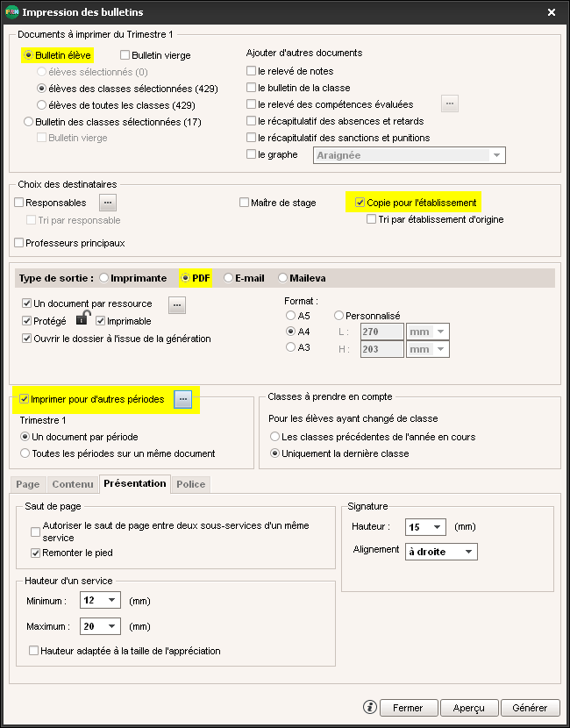Screen dimensions: 570x728
Task: Switch to the Présentation tab
Action: tap(135, 483)
